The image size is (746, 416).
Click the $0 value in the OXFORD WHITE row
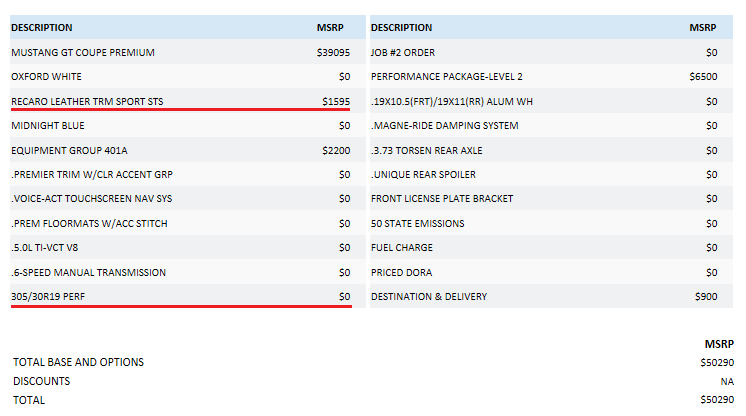click(x=344, y=77)
